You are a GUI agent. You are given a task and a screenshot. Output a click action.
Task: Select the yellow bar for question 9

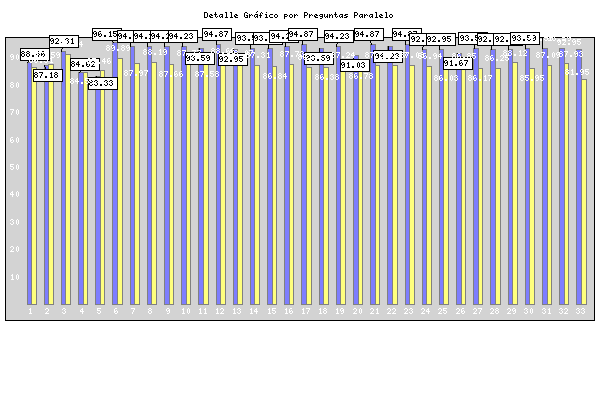coord(171,184)
